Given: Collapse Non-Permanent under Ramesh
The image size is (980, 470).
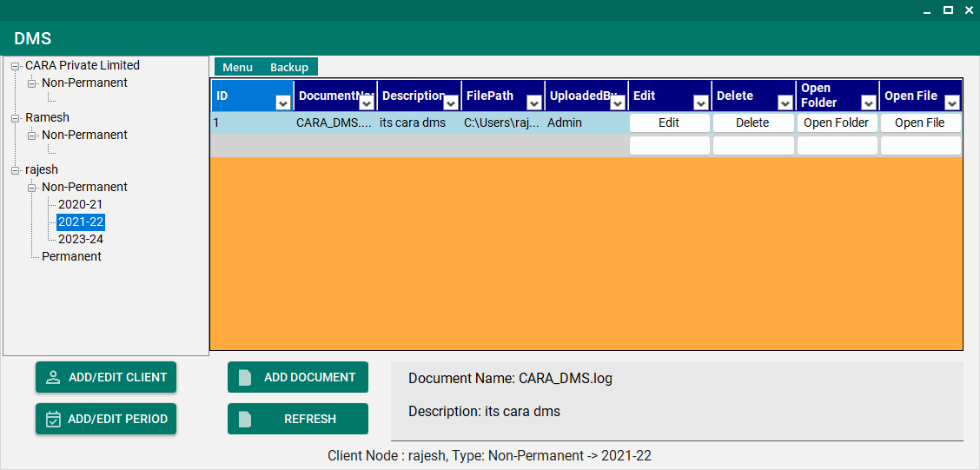Looking at the screenshot, I should click(x=32, y=136).
